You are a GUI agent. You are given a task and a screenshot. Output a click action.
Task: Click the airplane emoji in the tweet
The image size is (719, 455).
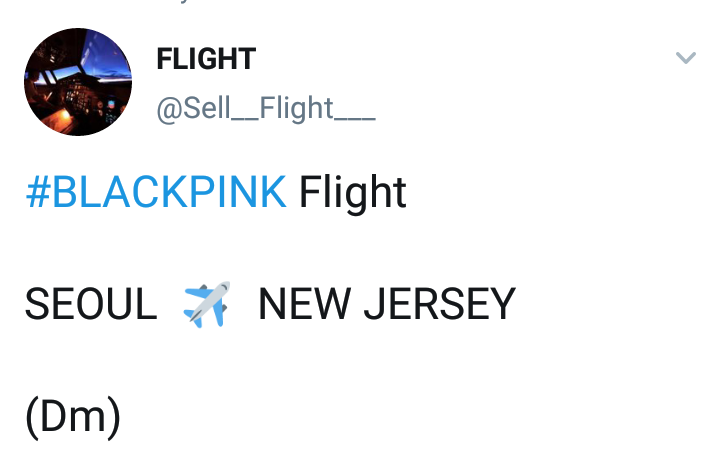coord(207,304)
